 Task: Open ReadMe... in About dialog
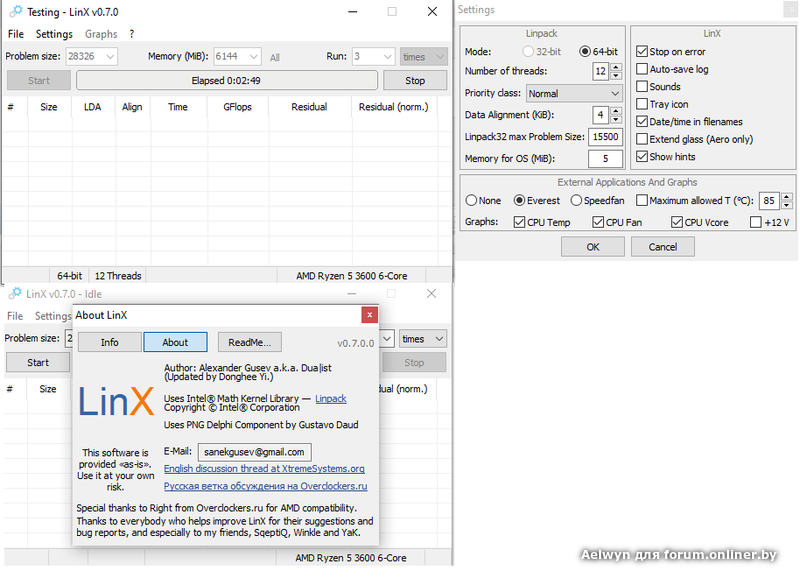point(249,342)
